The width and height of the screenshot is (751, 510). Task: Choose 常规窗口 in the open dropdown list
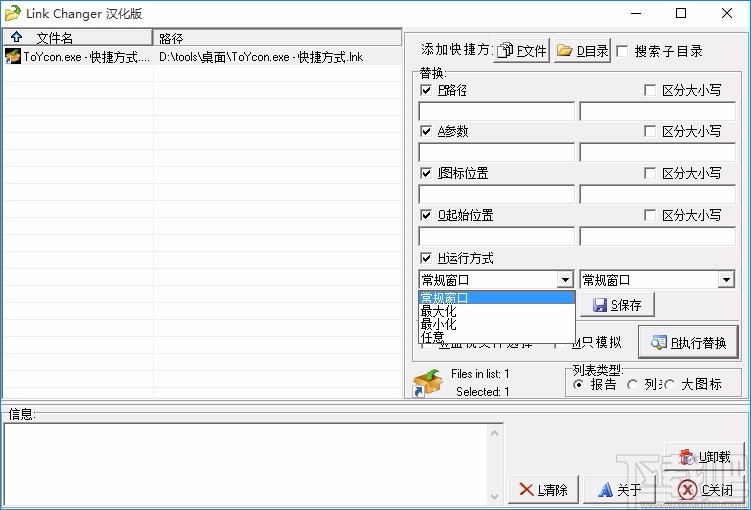(497, 298)
